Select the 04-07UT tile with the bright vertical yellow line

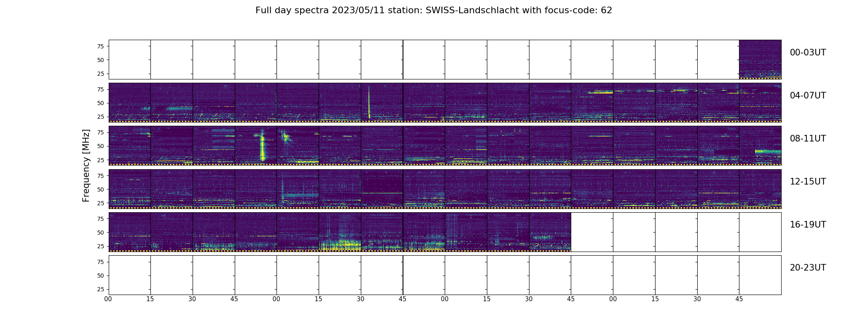[x=382, y=103]
